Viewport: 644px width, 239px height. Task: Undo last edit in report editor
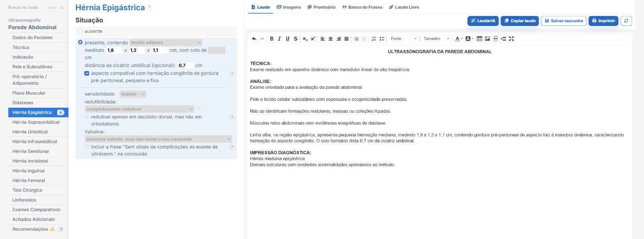pos(254,39)
